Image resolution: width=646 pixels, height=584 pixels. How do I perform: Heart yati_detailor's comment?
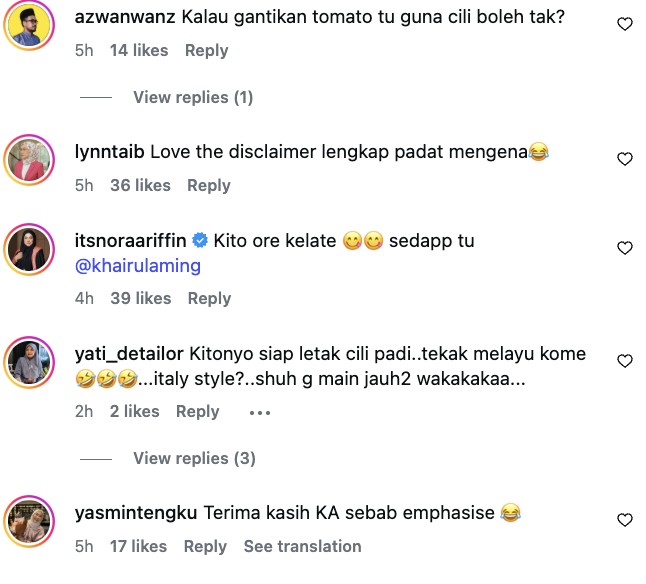(625, 361)
